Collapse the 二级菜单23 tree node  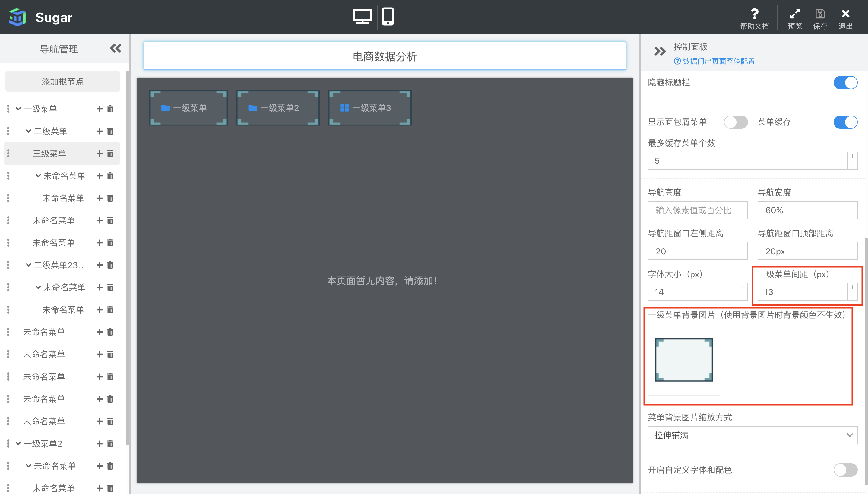pos(28,265)
